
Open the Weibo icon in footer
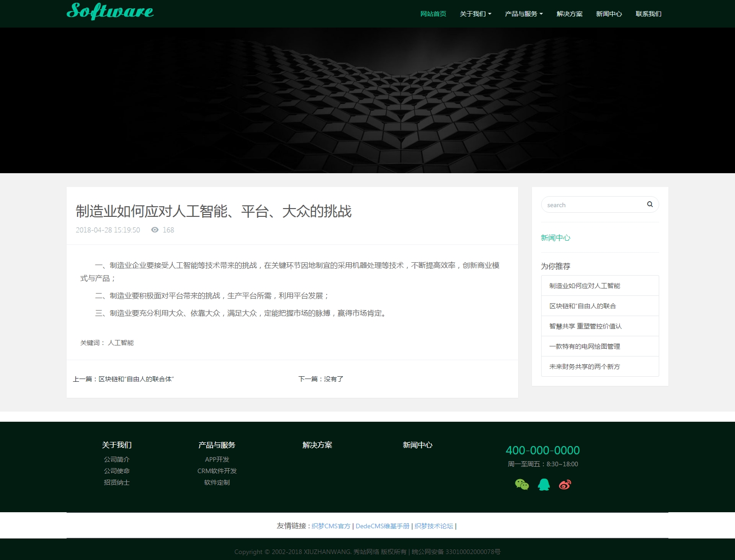pos(565,484)
